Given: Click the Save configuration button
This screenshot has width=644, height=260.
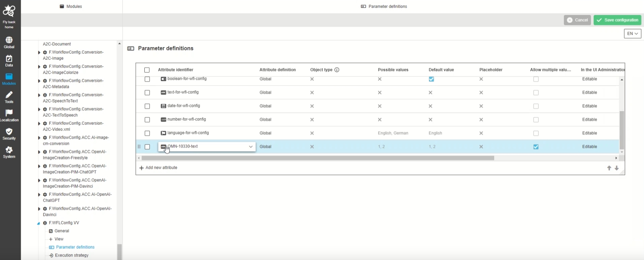Looking at the screenshot, I should 617,20.
